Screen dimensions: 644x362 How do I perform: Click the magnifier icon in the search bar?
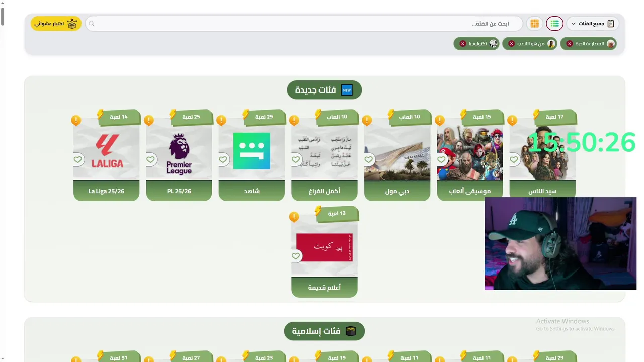point(92,24)
